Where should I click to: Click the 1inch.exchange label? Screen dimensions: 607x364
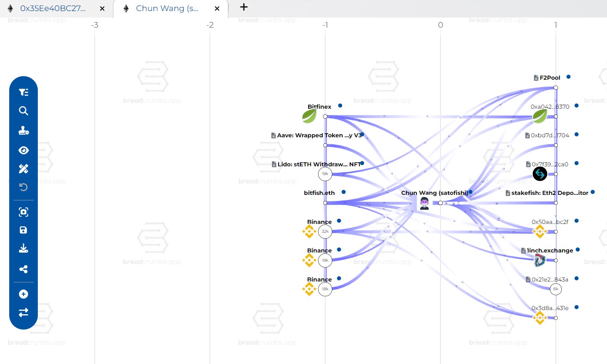pos(550,251)
